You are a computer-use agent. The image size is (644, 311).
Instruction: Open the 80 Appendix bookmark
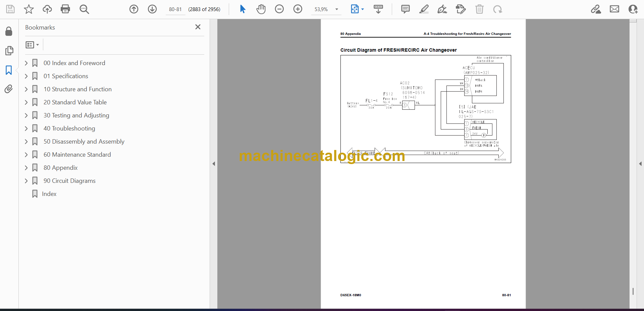tap(60, 167)
